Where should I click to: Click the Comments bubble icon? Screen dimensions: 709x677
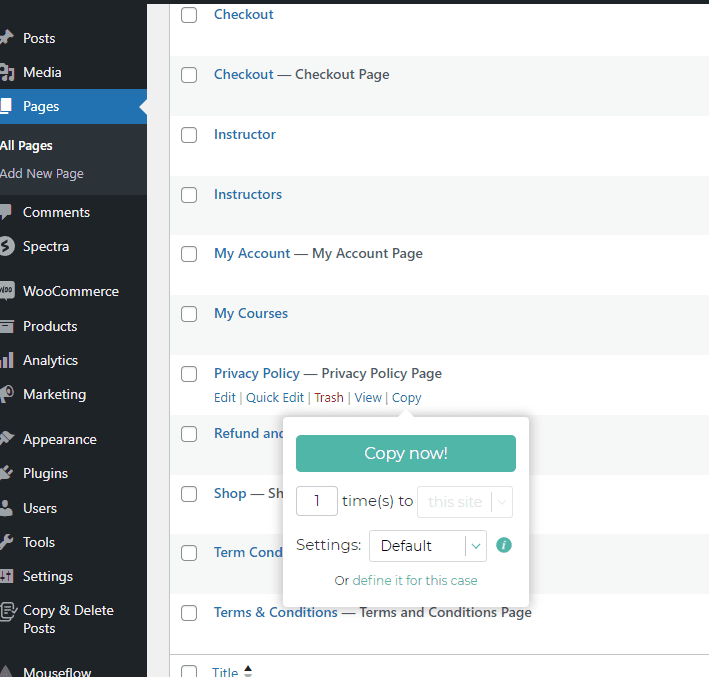click(6, 212)
